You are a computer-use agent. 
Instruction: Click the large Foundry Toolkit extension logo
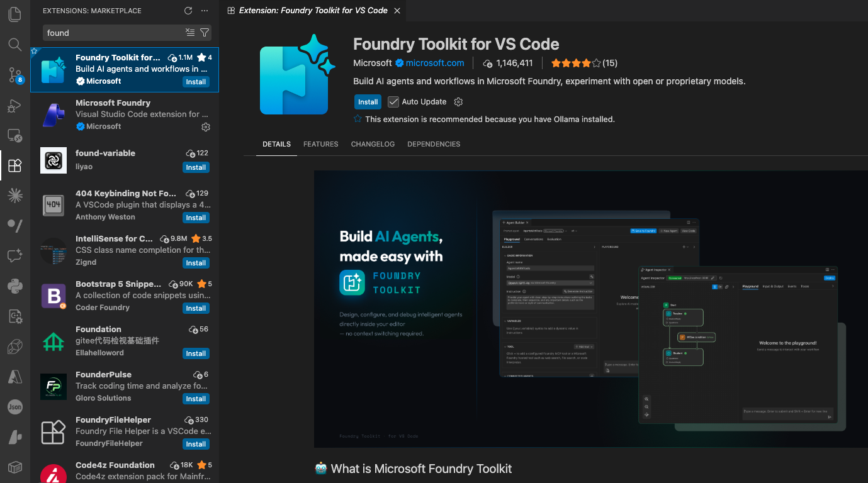(298, 74)
